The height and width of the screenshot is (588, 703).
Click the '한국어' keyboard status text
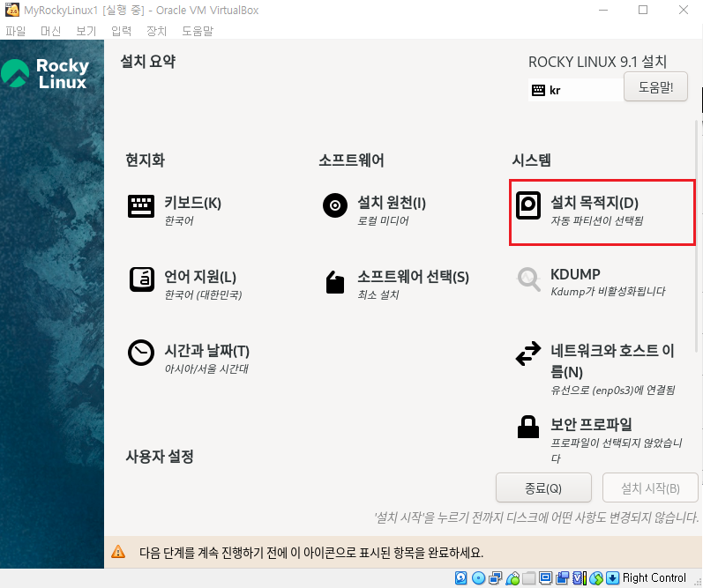(x=179, y=220)
